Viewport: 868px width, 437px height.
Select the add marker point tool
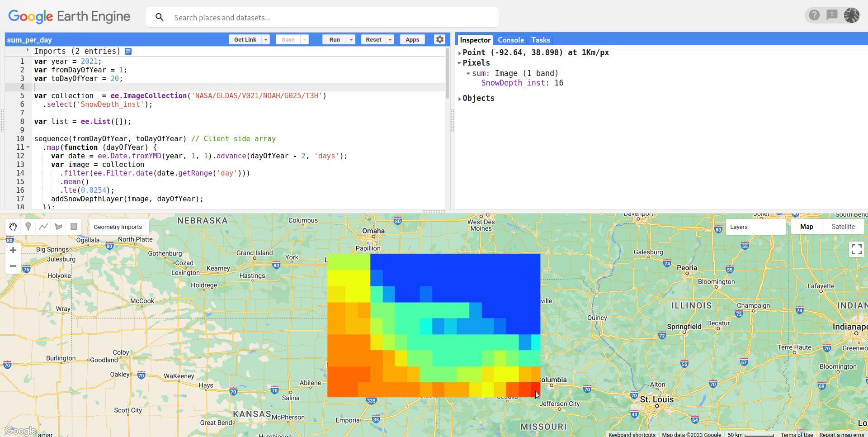pyautogui.click(x=28, y=227)
